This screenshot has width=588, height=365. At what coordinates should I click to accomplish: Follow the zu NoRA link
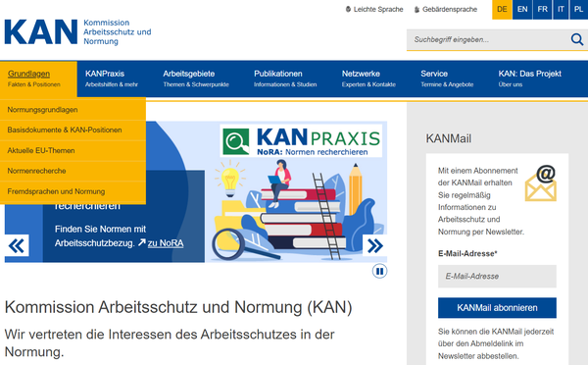pyautogui.click(x=166, y=243)
